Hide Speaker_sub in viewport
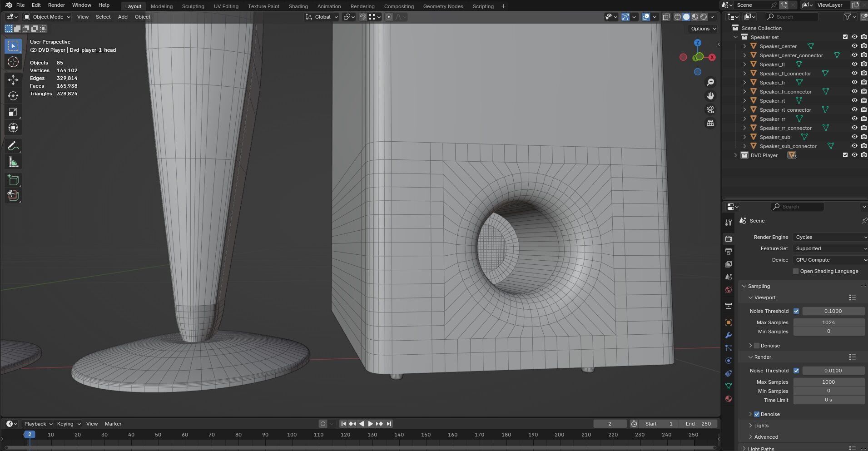 tap(854, 137)
